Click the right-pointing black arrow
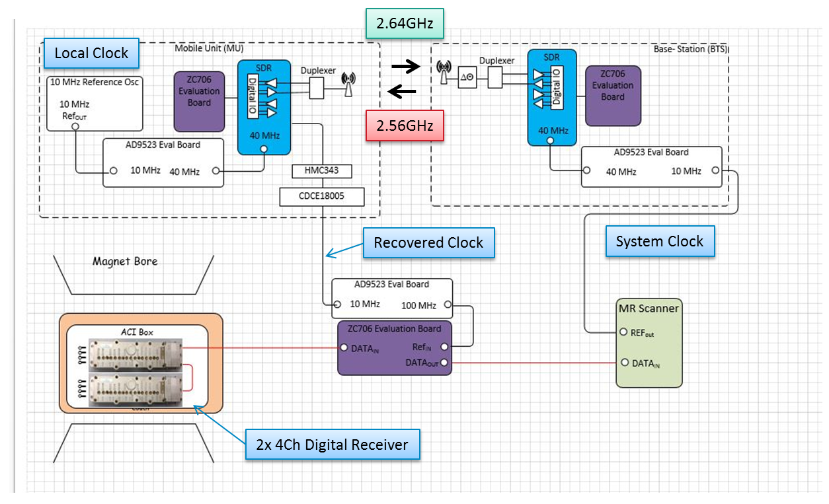Viewport: 829px width, 504px height. point(406,66)
